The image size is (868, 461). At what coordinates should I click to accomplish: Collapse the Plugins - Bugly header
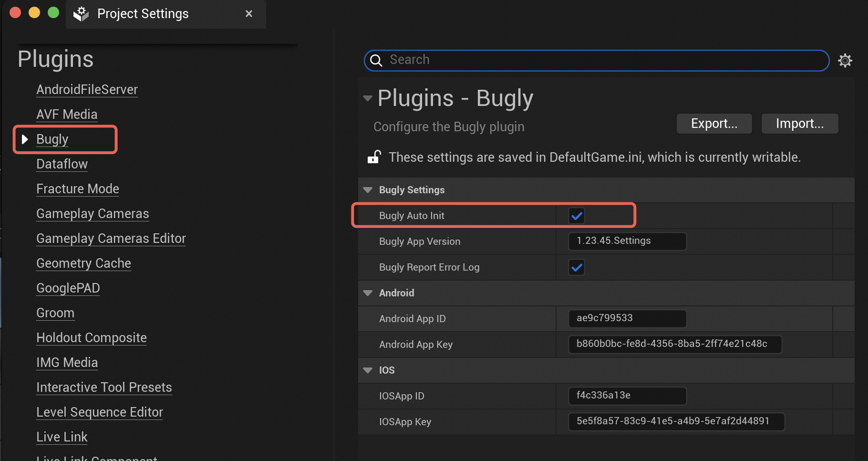[x=367, y=98]
